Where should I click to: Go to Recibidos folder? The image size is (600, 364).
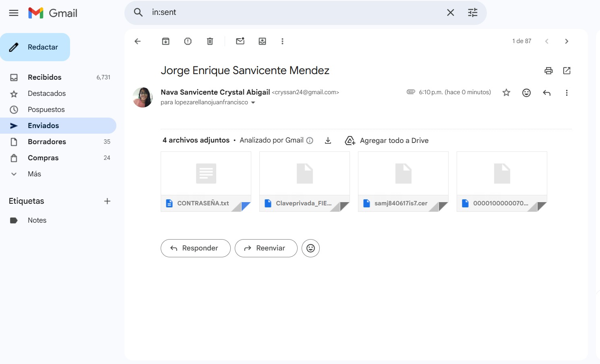tap(44, 77)
